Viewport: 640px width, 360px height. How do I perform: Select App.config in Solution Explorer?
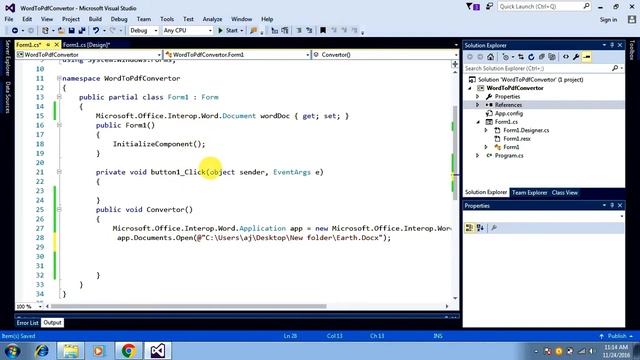coord(509,113)
